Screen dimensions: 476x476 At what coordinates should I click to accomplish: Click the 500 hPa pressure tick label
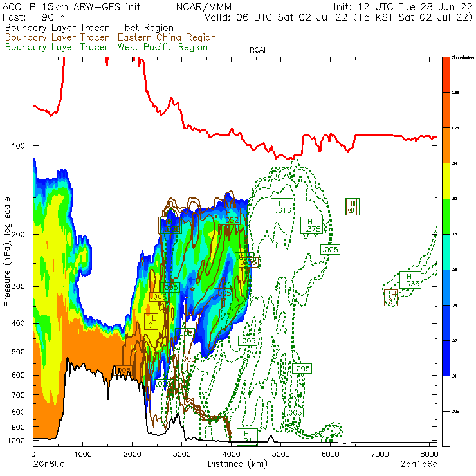point(18,352)
